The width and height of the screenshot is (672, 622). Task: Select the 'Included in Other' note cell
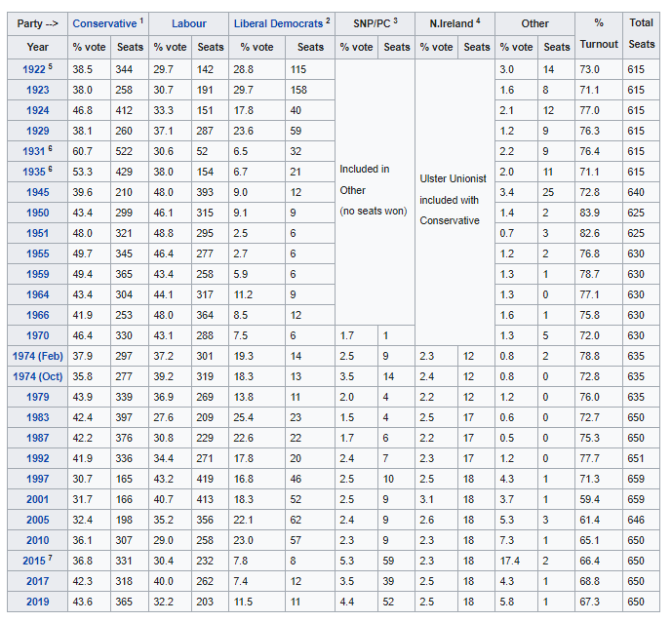point(375,192)
